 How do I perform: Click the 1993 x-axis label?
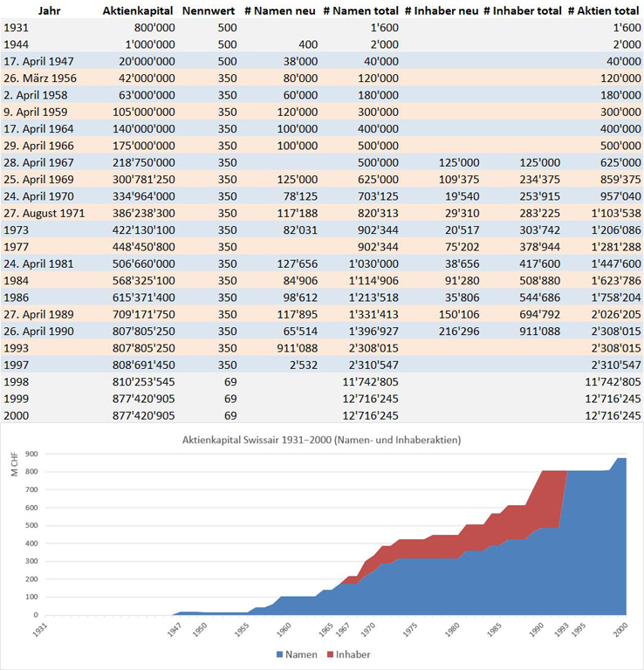[x=561, y=629]
